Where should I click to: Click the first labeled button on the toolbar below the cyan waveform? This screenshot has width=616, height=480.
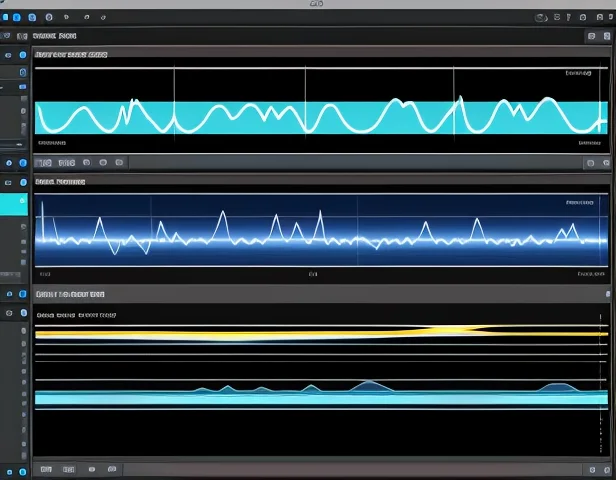[44, 163]
